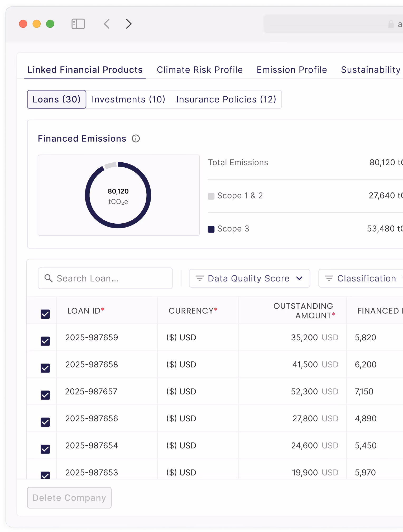Toggle the select-all header checkbox
Image resolution: width=403 pixels, height=532 pixels.
tap(45, 314)
